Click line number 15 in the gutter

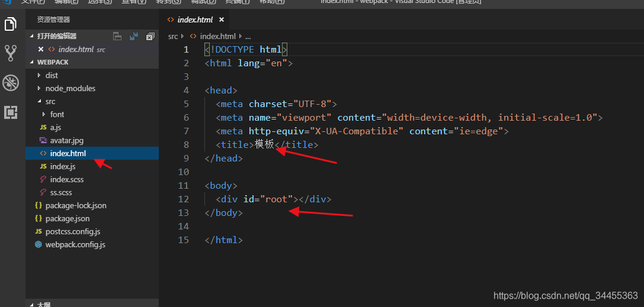tap(184, 240)
